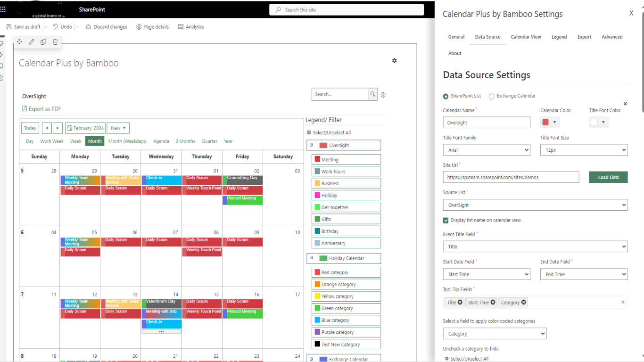Open Title Font Color swatch picker

pyautogui.click(x=598, y=122)
